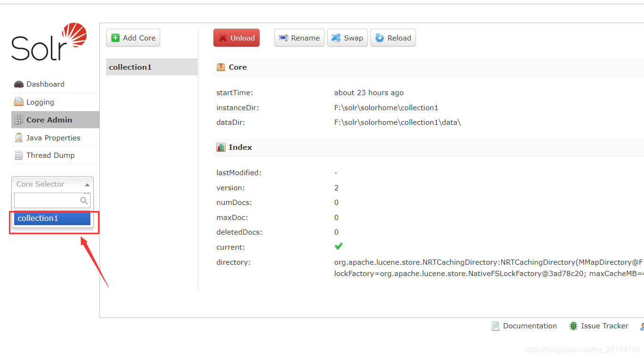Click the green current checkmark
The image size is (644, 358).
pyautogui.click(x=339, y=246)
